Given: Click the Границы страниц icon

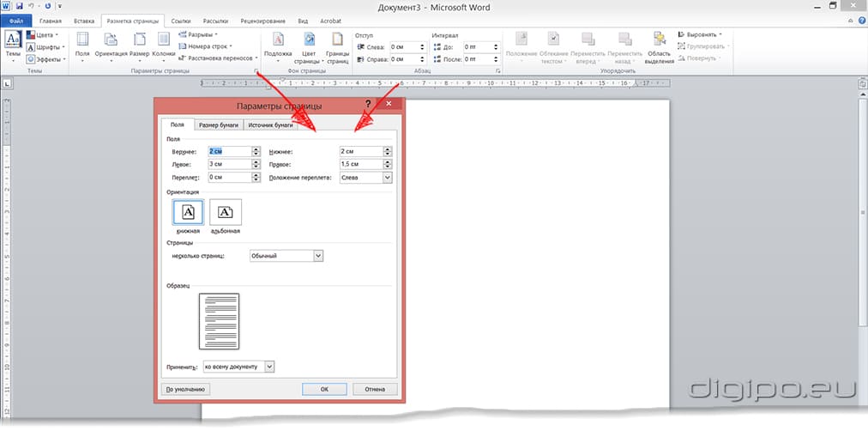Looking at the screenshot, I should coord(337,45).
